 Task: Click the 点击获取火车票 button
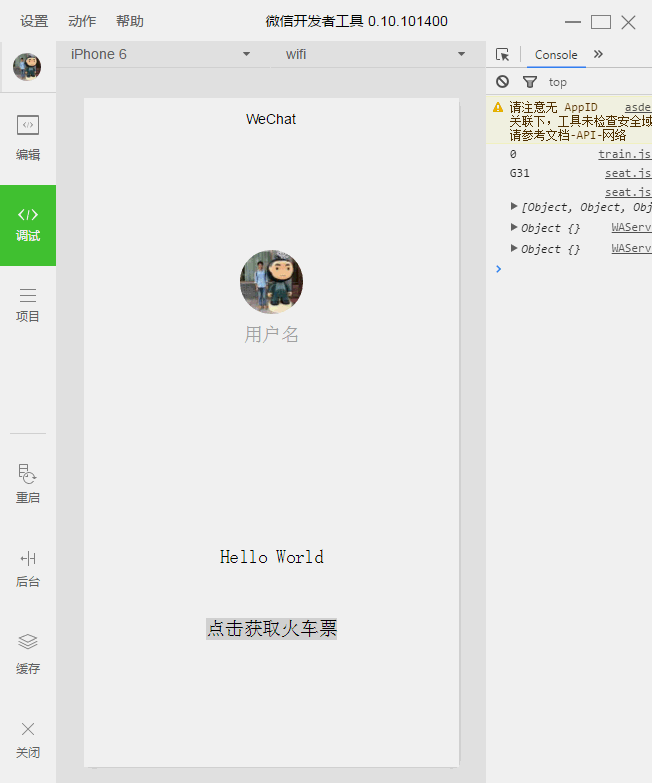pos(272,628)
